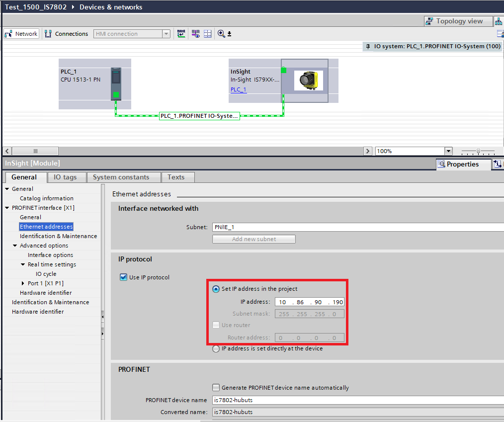Activate the zoom to selection tool
The image size is (504, 422).
tap(222, 33)
